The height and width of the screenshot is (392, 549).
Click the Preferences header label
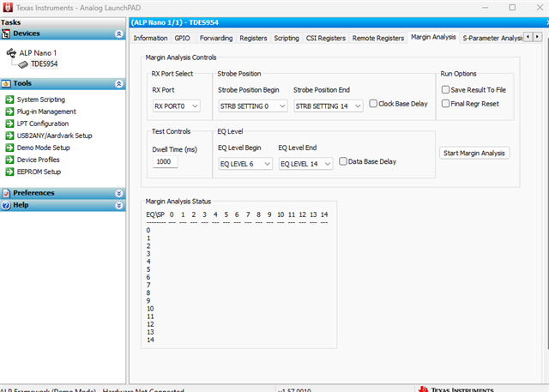[x=33, y=193]
